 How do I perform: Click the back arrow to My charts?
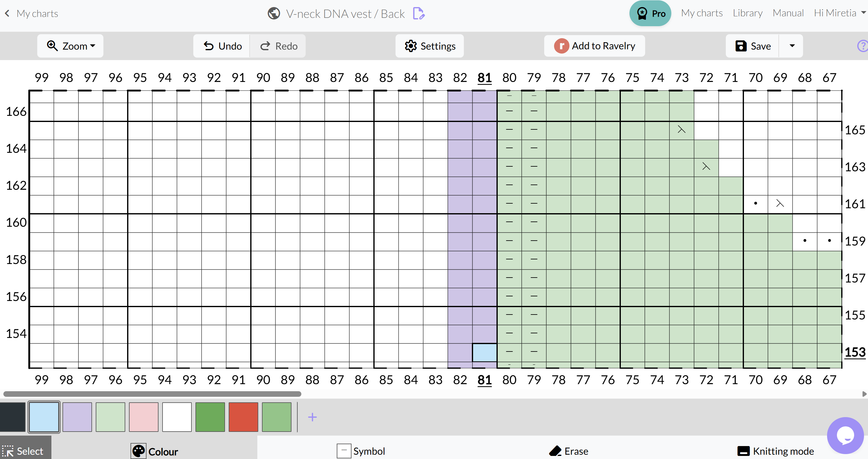(7, 14)
